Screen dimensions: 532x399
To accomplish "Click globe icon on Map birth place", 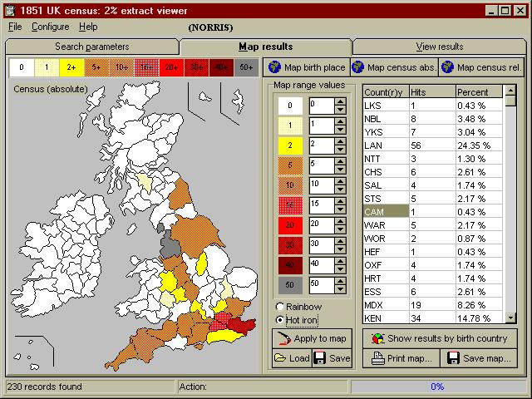I will pyautogui.click(x=273, y=67).
